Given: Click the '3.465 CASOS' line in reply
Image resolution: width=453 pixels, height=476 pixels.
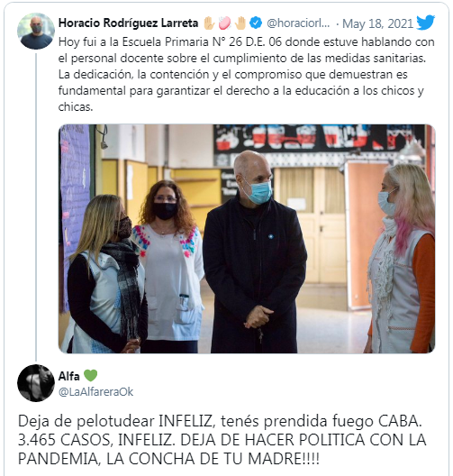Looking at the screenshot, I should pyautogui.click(x=222, y=440).
